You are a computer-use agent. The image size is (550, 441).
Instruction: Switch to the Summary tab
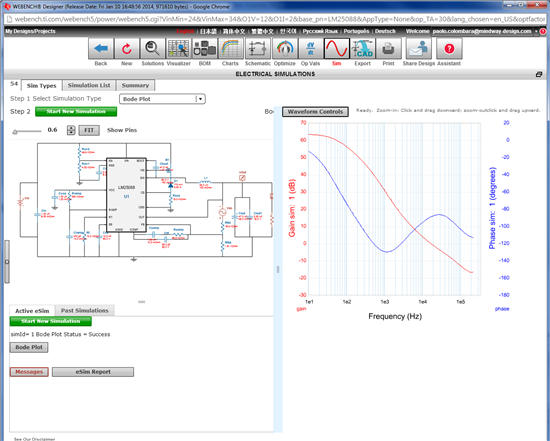135,85
